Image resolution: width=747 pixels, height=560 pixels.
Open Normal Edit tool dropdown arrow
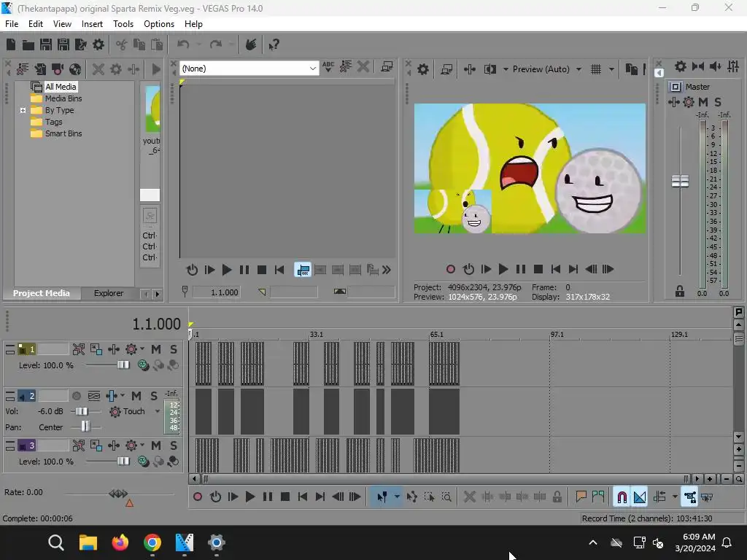pyautogui.click(x=396, y=497)
